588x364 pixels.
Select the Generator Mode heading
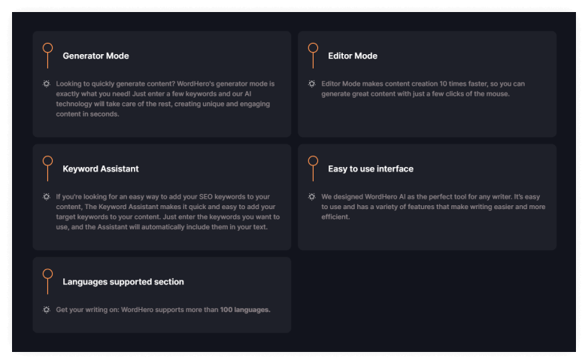pyautogui.click(x=95, y=56)
